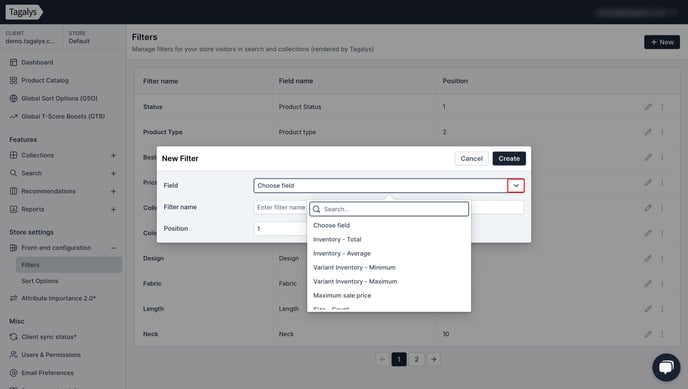The height and width of the screenshot is (389, 688).
Task: Open Client sync status
Action: coord(49,337)
